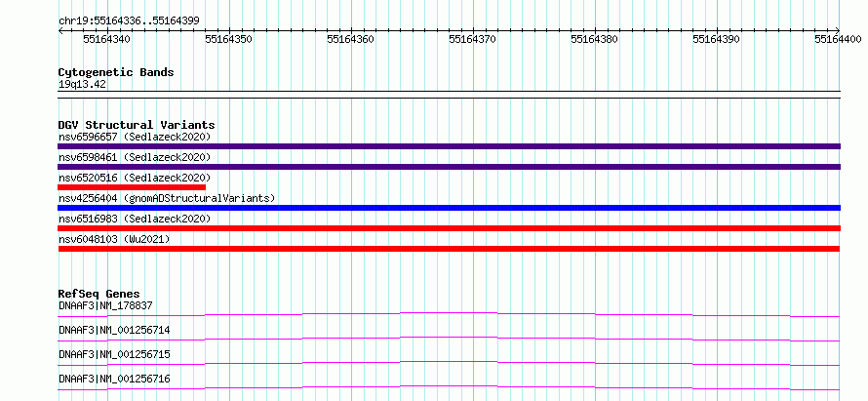Open the DGV Structural Variants track heading
Screen dimensions: 868x401
137,125
